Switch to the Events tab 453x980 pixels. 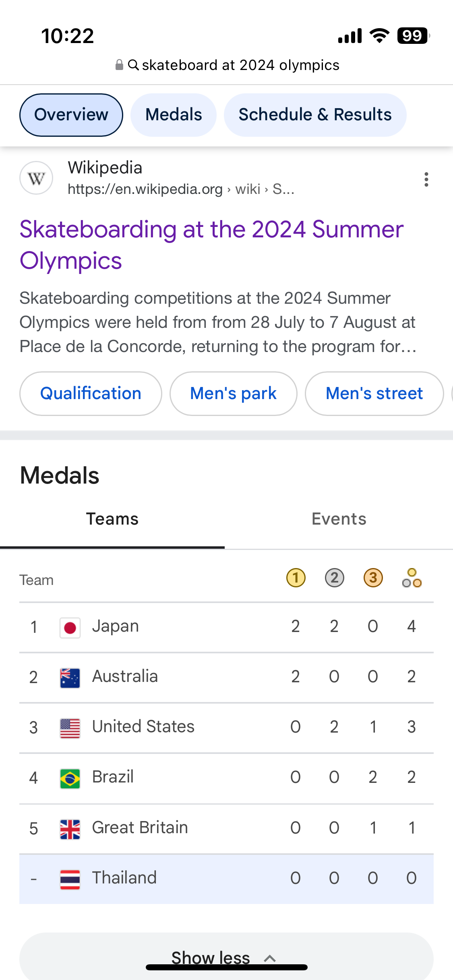pyautogui.click(x=339, y=519)
